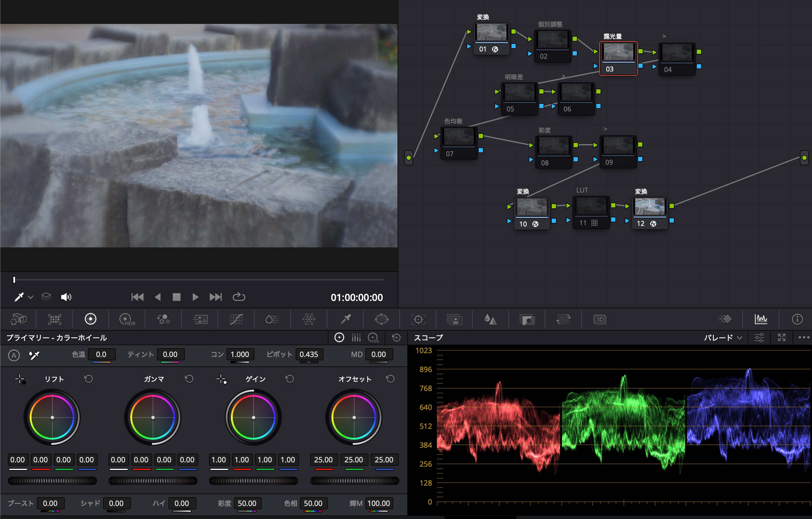Open the HDR color wheels palette
This screenshot has width=812, height=519.
point(127,319)
